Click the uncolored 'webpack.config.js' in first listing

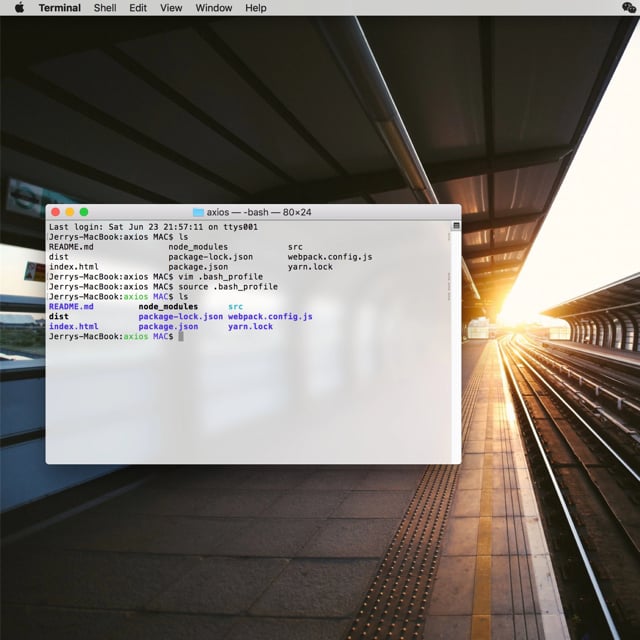coord(330,257)
